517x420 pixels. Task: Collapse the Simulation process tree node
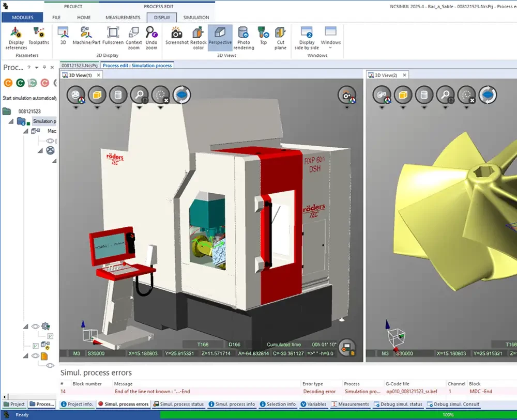[x=11, y=121]
